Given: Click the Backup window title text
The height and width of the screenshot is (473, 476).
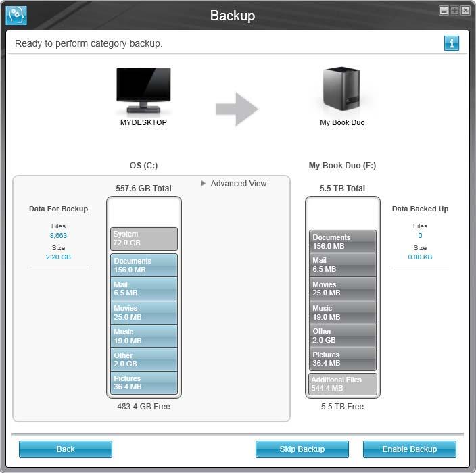Looking at the screenshot, I should point(232,16).
